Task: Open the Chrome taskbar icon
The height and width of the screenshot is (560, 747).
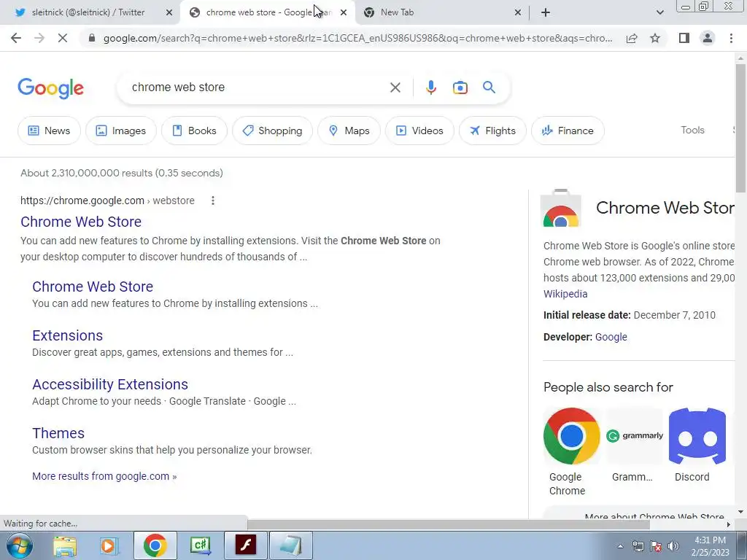Action: point(155,545)
